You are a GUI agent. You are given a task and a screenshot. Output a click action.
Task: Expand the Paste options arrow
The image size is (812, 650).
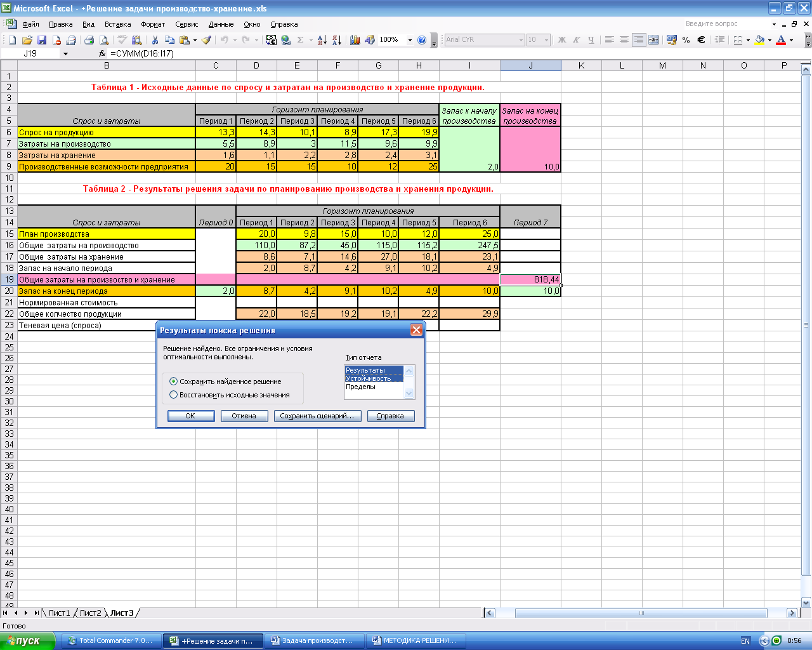coord(195,40)
